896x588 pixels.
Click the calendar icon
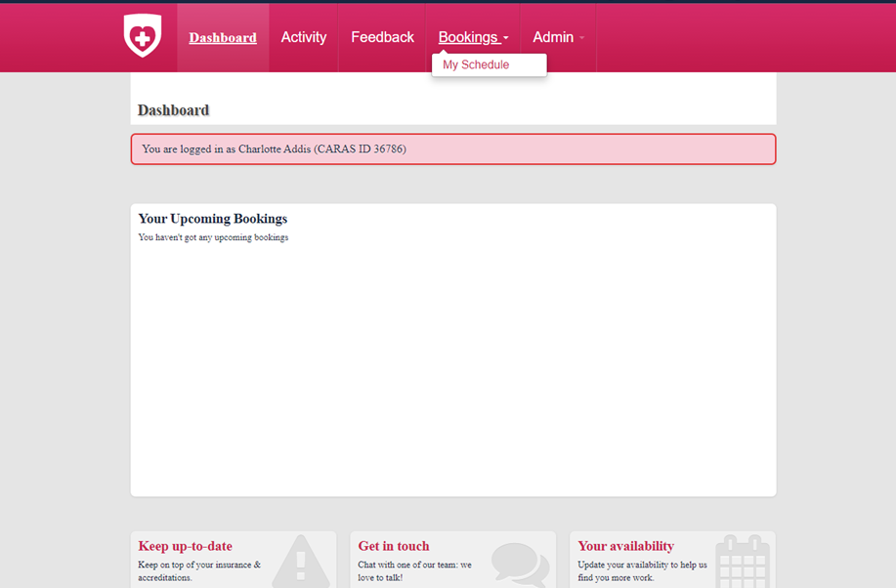[x=743, y=562]
